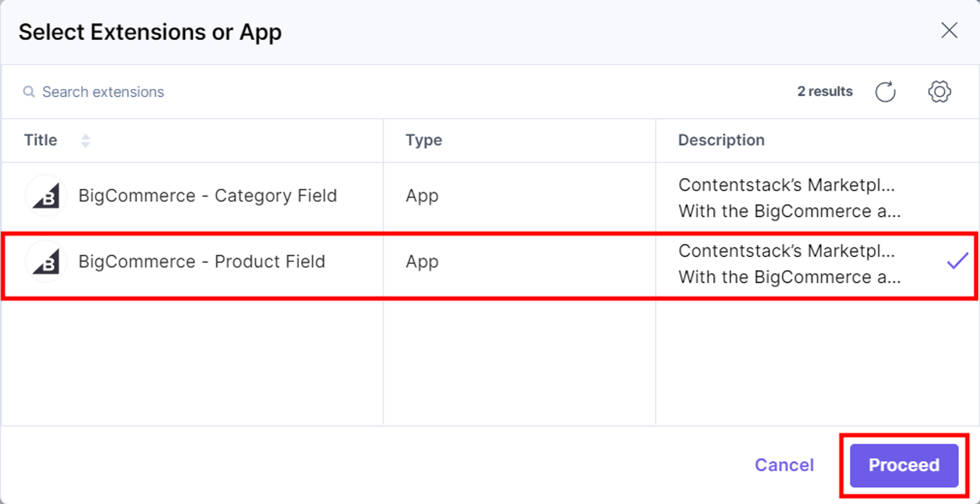
Task: Click BigCommerce logo in Product Field row
Action: [46, 261]
